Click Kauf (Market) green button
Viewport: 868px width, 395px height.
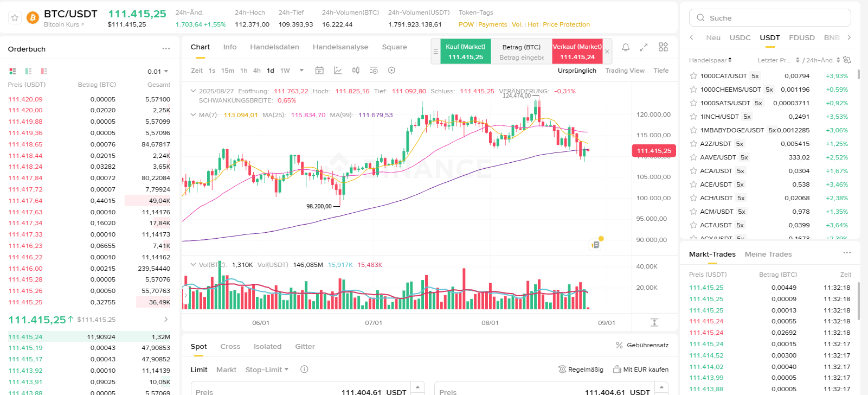click(466, 52)
